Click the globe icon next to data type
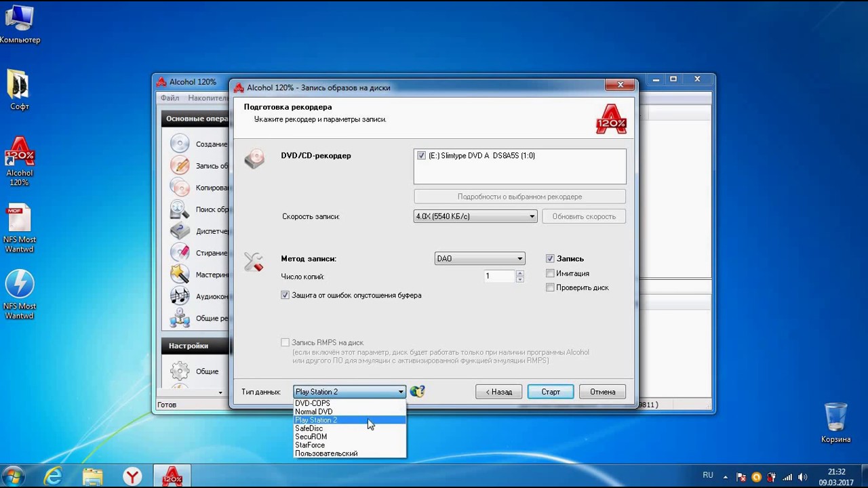Screen dimensions: 868x488 [417, 391]
